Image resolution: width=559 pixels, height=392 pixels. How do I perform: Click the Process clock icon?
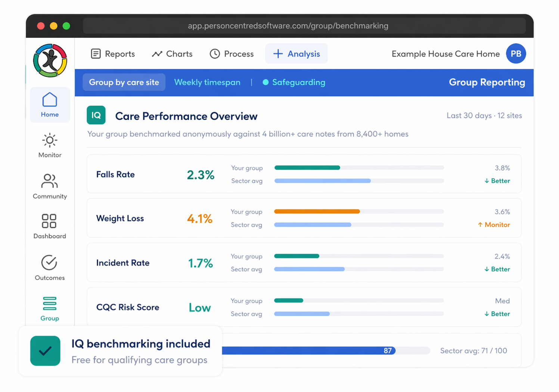[x=215, y=54]
